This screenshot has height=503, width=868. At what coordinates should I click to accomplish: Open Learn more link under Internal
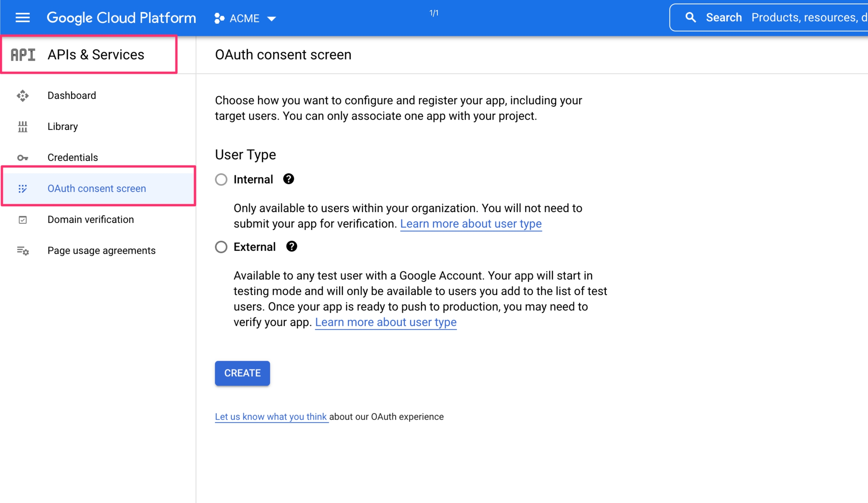point(471,224)
